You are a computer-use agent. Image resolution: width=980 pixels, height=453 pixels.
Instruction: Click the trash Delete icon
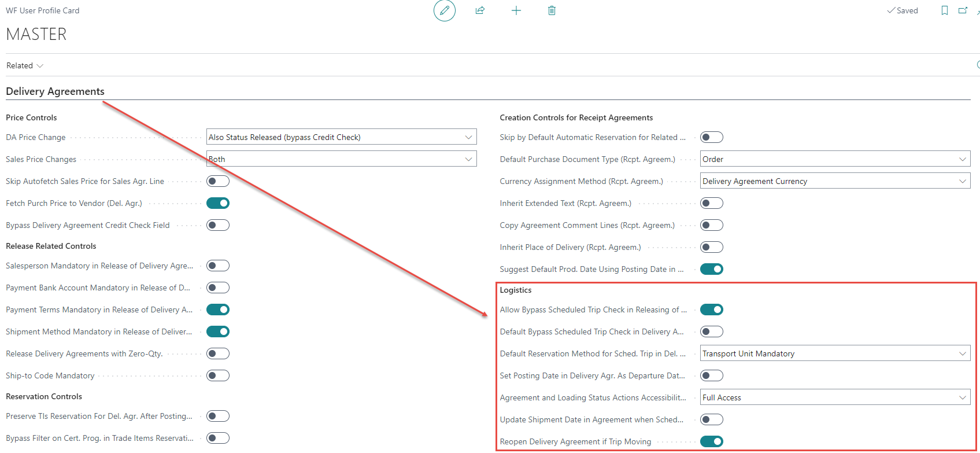tap(552, 10)
